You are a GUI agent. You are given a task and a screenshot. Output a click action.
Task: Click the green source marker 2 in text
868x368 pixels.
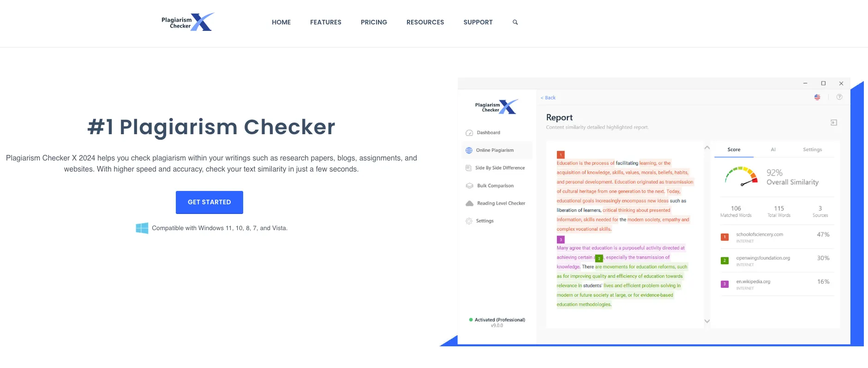[599, 258]
